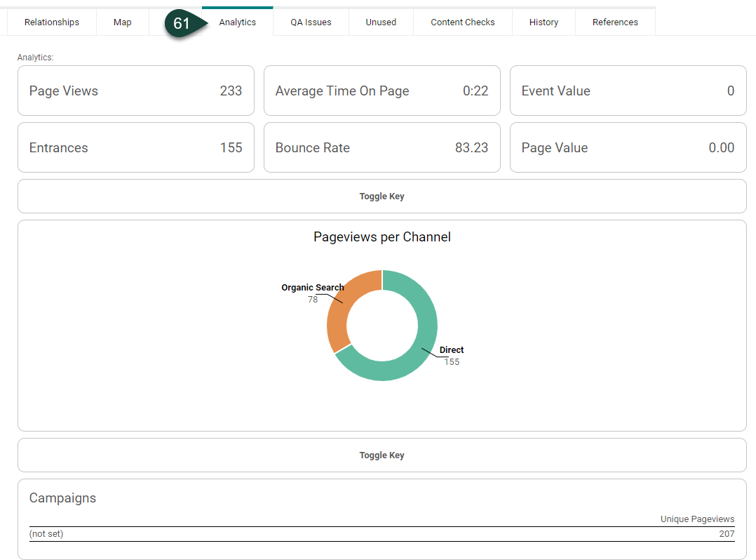
Task: Click the number 61 callout badge
Action: click(182, 23)
